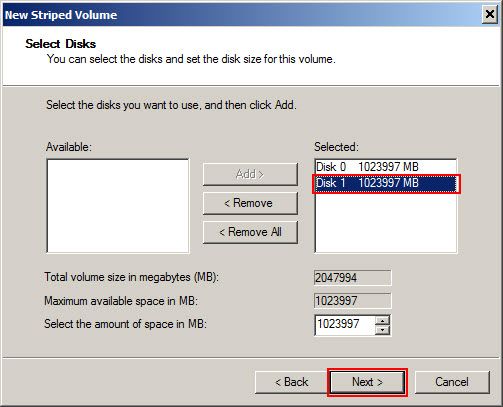
Task: Click the total volume size field
Action: tap(352, 278)
